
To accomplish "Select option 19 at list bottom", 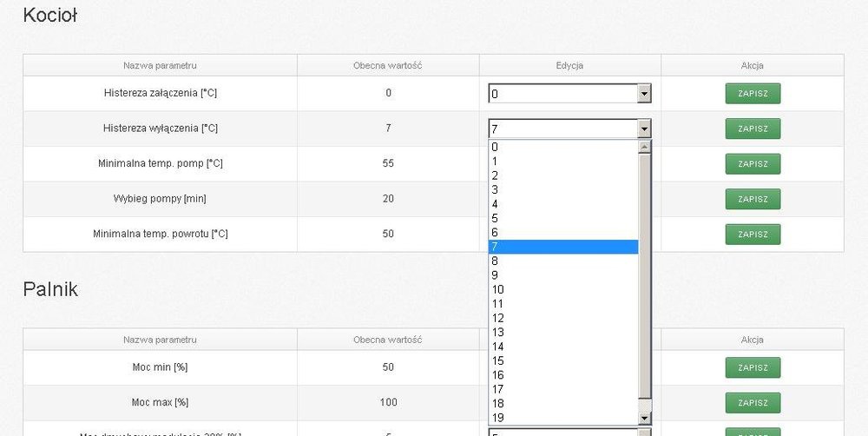I will pos(562,418).
